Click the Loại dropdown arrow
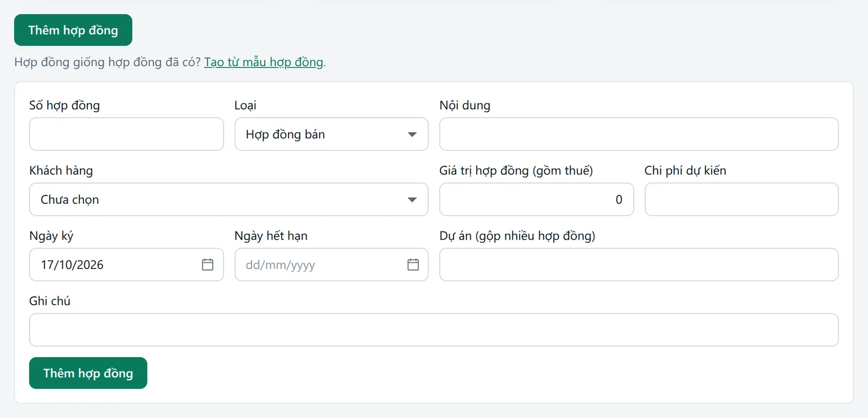This screenshot has width=868, height=418. click(412, 134)
